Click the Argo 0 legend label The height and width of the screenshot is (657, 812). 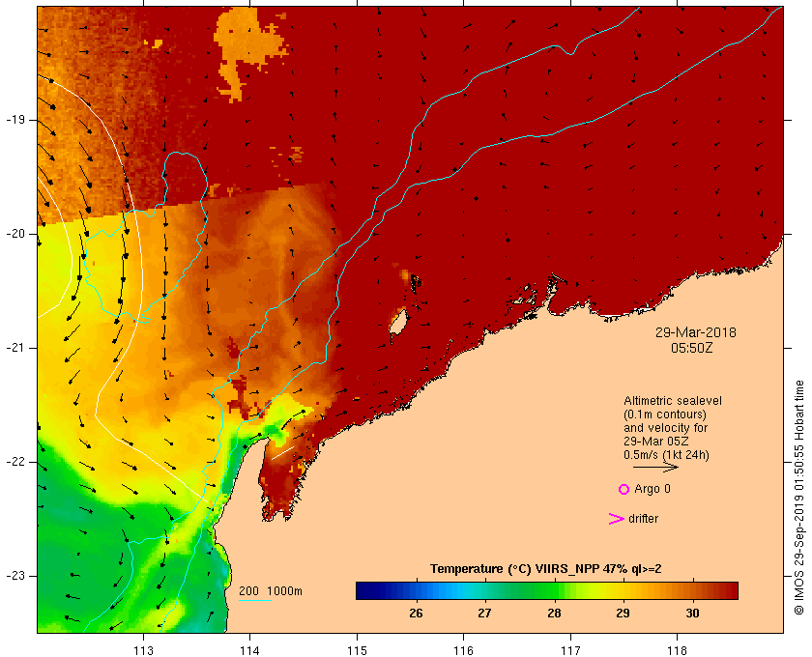click(x=652, y=489)
